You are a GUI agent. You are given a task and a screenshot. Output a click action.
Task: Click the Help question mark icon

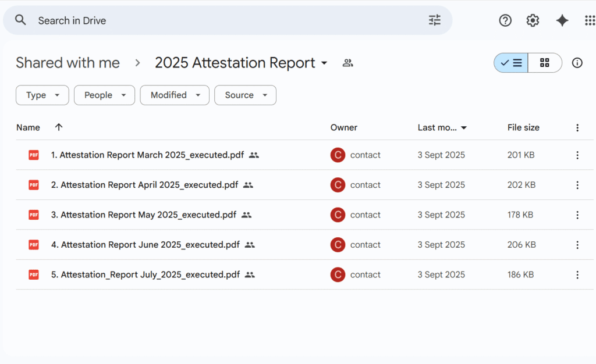505,20
